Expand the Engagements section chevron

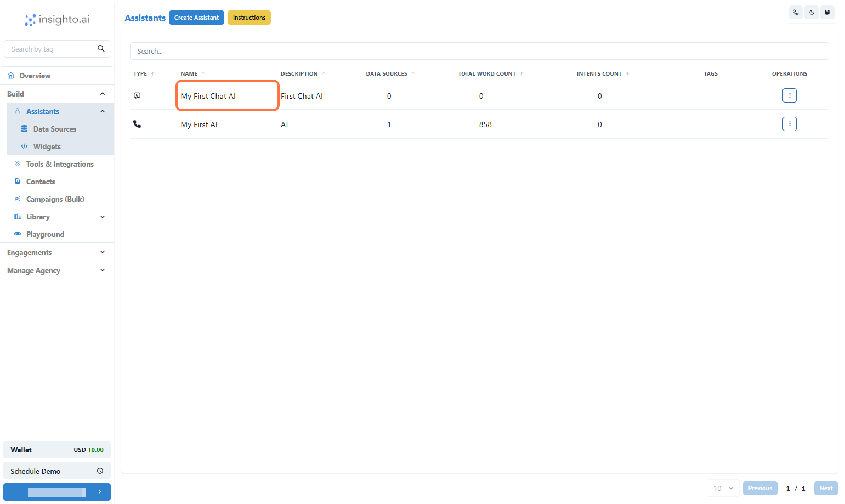pos(103,252)
